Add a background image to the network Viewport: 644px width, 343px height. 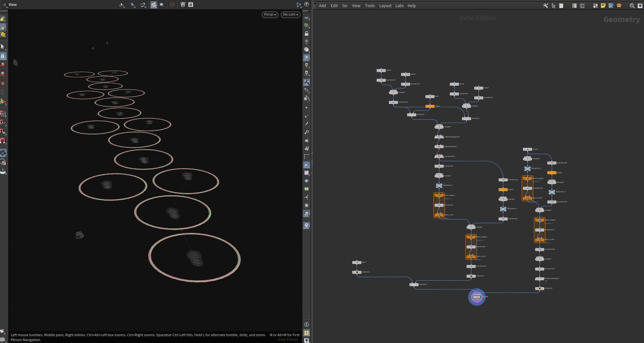[611, 6]
